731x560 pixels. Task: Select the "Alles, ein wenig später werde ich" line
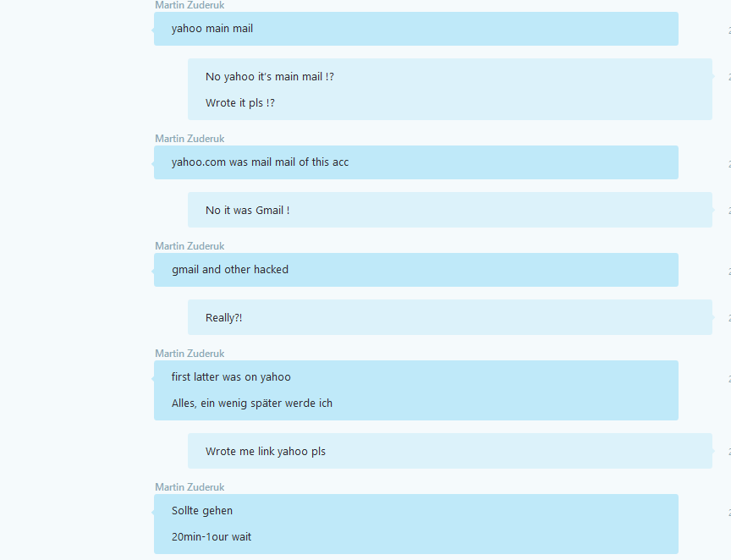tap(252, 404)
